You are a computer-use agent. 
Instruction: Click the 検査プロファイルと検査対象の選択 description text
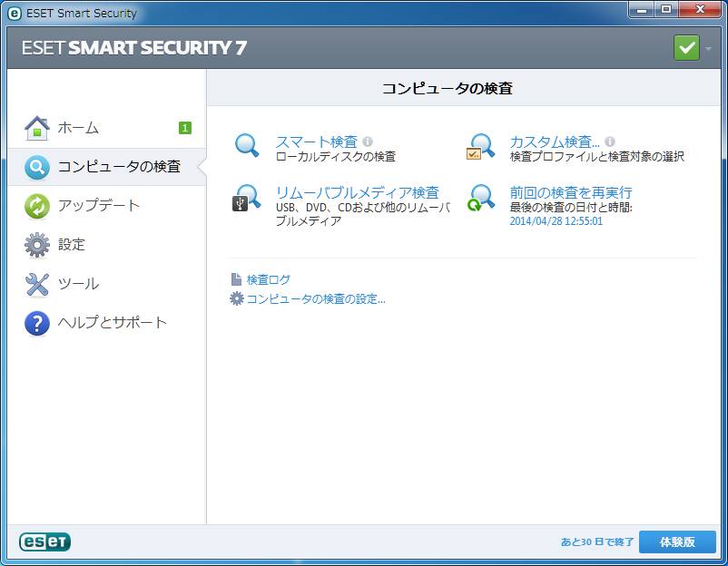pos(597,156)
